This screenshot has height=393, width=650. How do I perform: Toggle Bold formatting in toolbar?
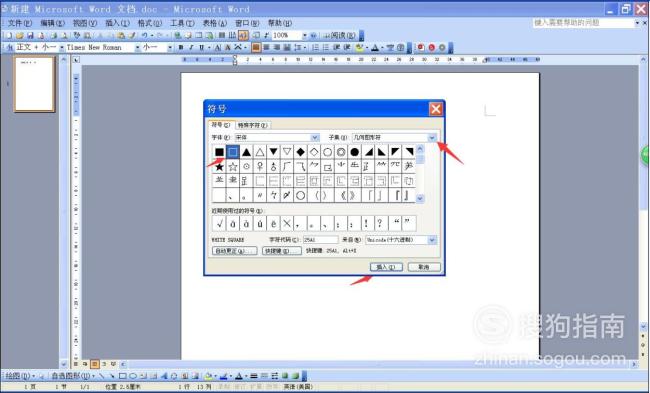[x=181, y=48]
